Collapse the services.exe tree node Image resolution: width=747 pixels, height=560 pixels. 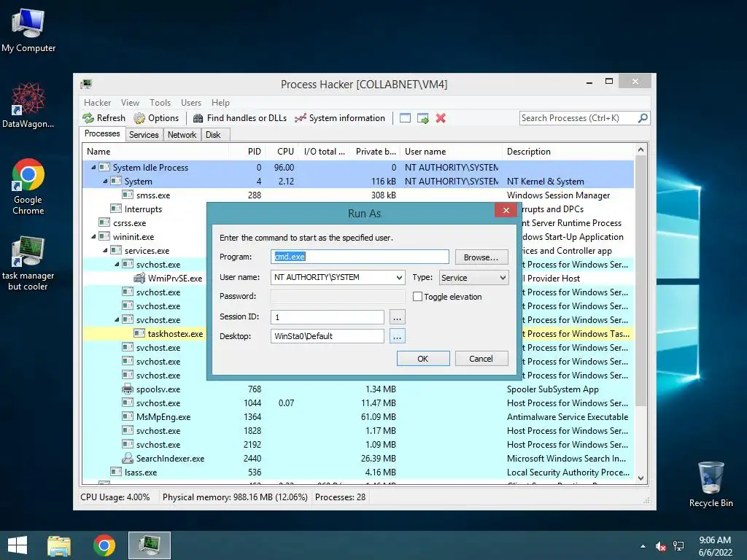[x=105, y=250]
